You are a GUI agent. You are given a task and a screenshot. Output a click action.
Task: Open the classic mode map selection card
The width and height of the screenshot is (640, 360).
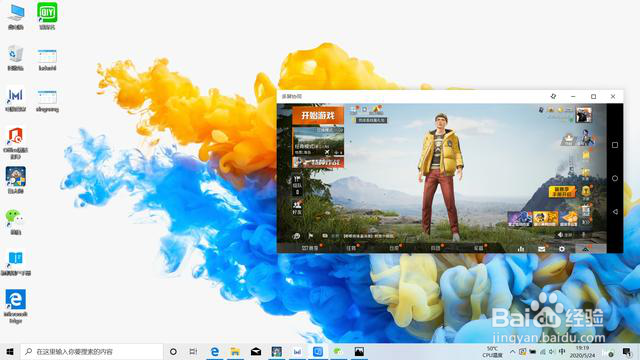click(x=318, y=141)
